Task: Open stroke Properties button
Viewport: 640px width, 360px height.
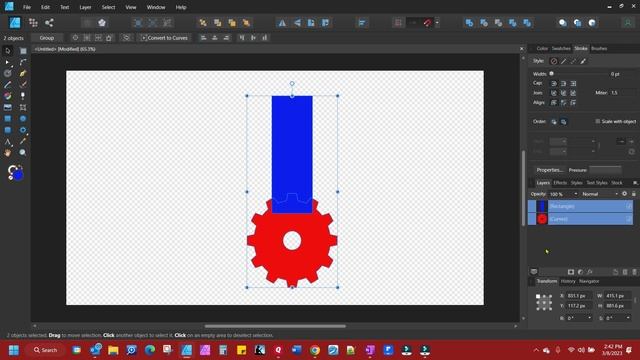Action: tap(549, 170)
